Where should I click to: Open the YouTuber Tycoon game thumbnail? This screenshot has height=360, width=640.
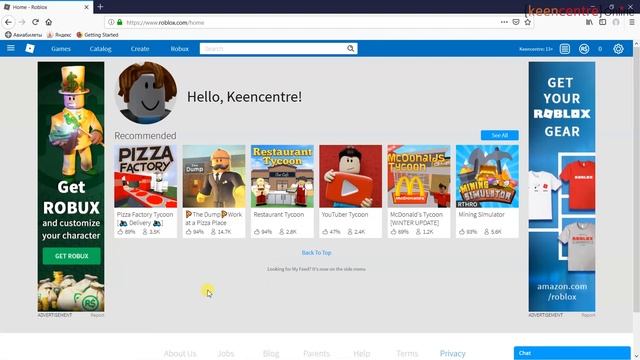(351, 176)
